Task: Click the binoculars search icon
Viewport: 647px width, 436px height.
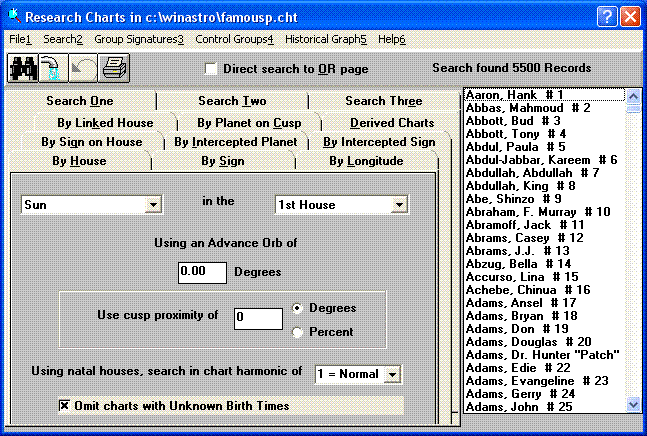Action: (x=23, y=68)
